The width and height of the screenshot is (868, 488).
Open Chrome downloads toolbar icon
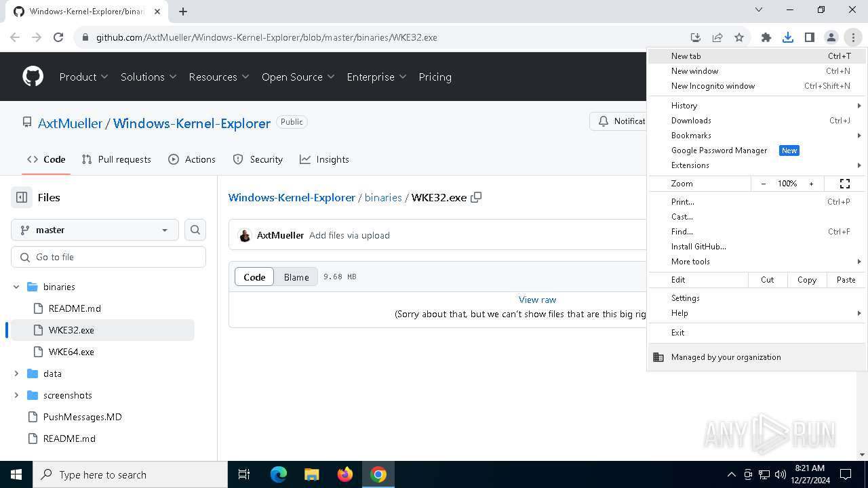[788, 37]
